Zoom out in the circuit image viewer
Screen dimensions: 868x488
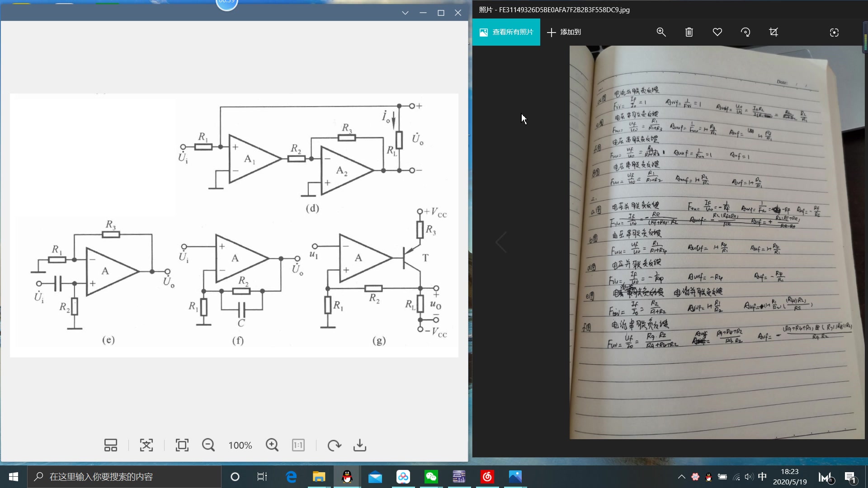click(x=208, y=445)
